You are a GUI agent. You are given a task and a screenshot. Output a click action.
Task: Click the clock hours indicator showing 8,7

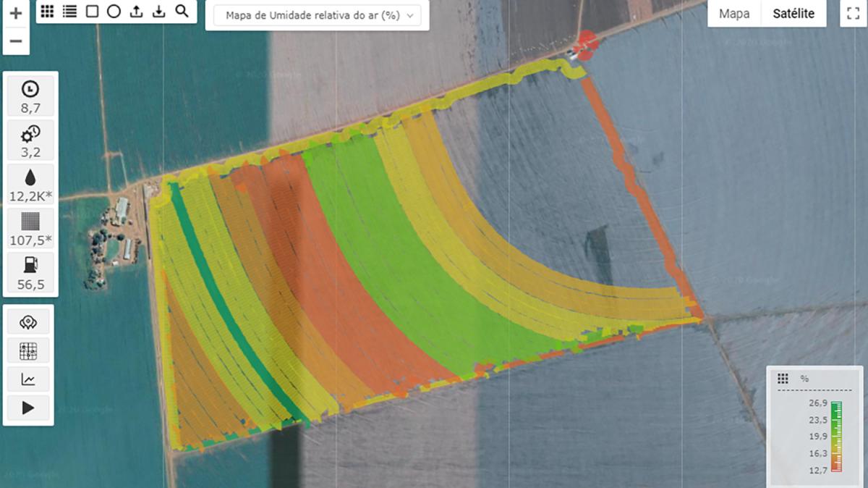pos(30,97)
